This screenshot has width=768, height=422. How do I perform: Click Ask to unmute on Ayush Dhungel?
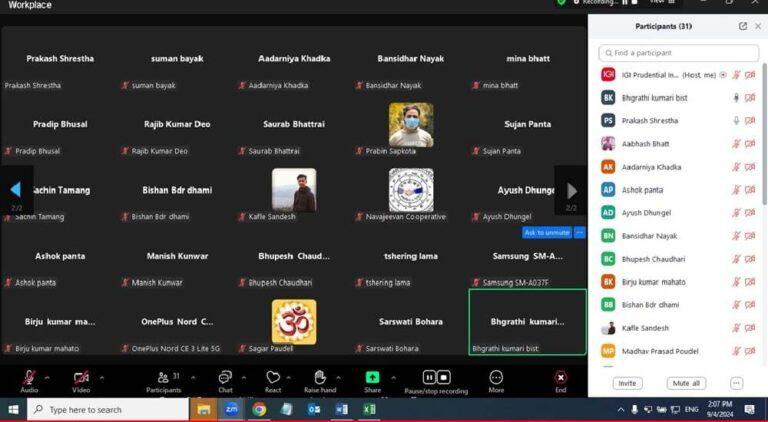click(547, 233)
